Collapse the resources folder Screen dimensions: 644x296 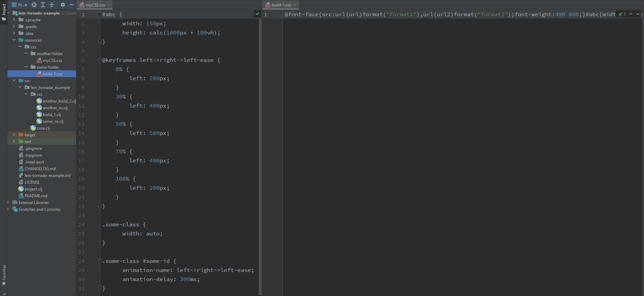click(x=14, y=40)
